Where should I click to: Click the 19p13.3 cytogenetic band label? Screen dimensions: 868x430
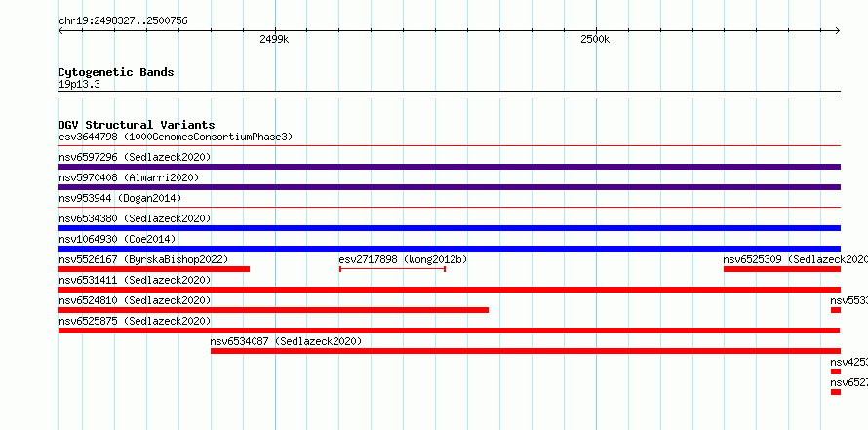[x=79, y=85]
